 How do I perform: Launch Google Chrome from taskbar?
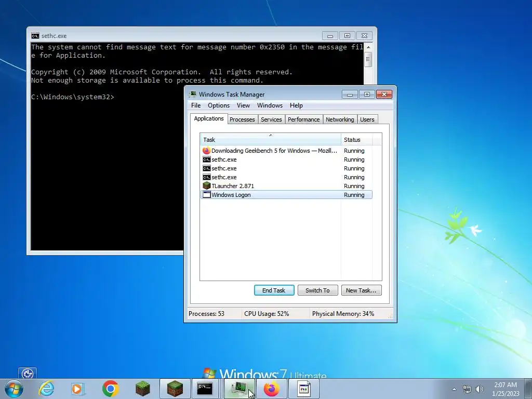[x=110, y=389]
